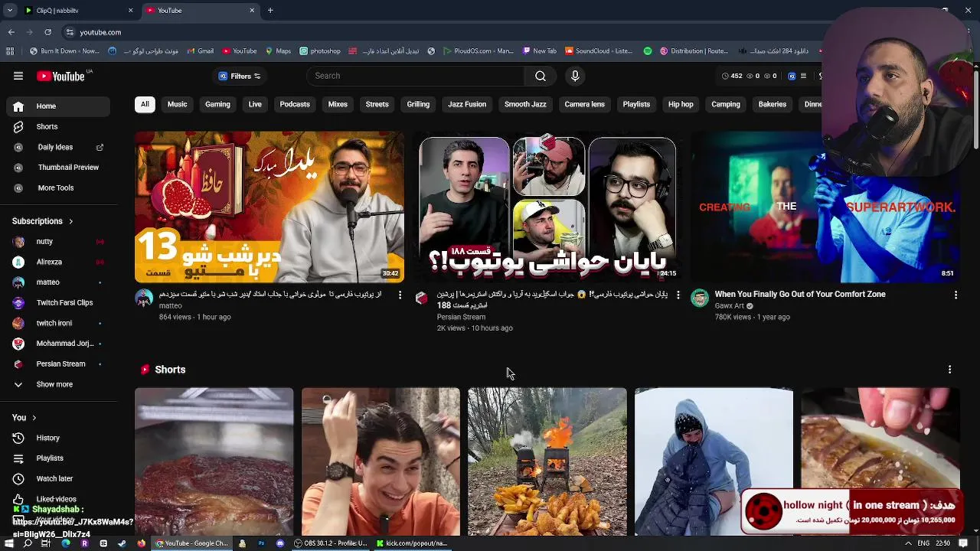Open the YouTube hamburger guide menu

click(x=18, y=76)
